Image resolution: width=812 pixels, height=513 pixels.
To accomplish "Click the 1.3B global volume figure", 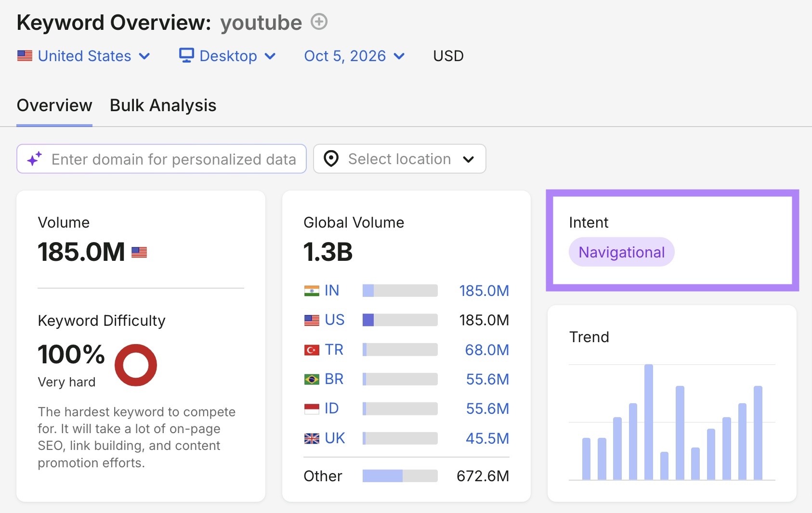I will point(328,252).
